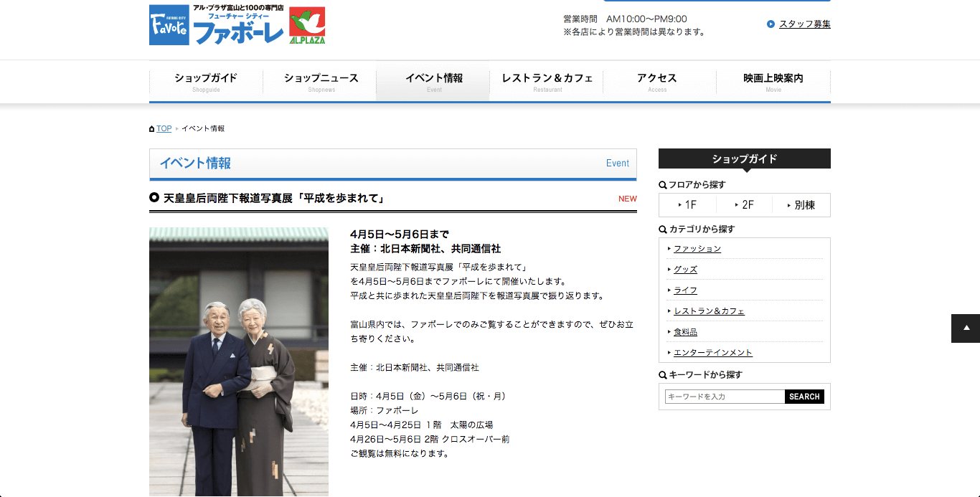The image size is (980, 497).
Task: Click the home icon in breadcrumb
Action: tap(151, 129)
